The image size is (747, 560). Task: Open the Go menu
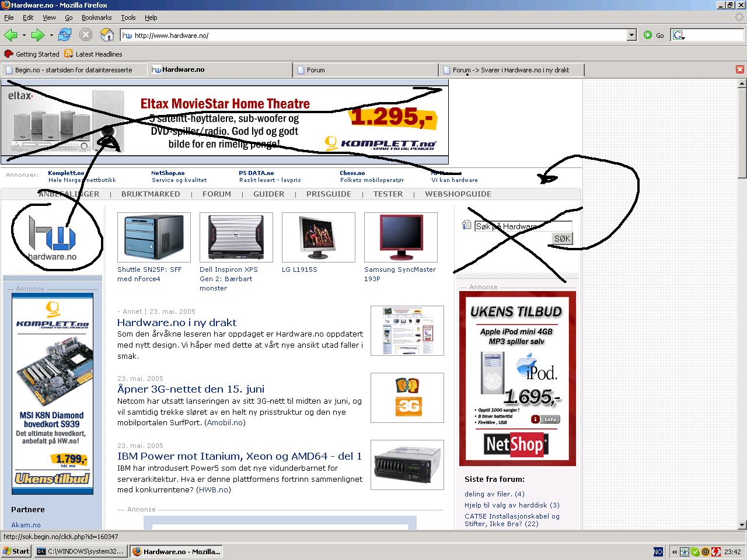coord(69,17)
